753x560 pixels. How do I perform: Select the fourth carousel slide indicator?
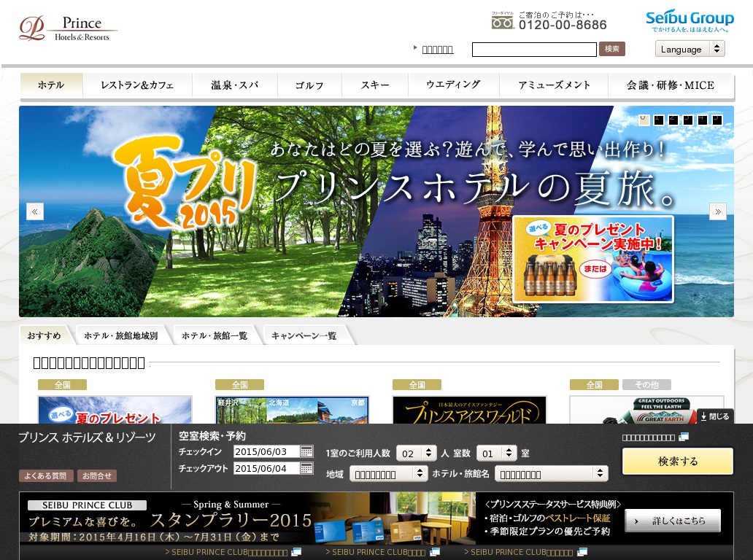pos(688,120)
